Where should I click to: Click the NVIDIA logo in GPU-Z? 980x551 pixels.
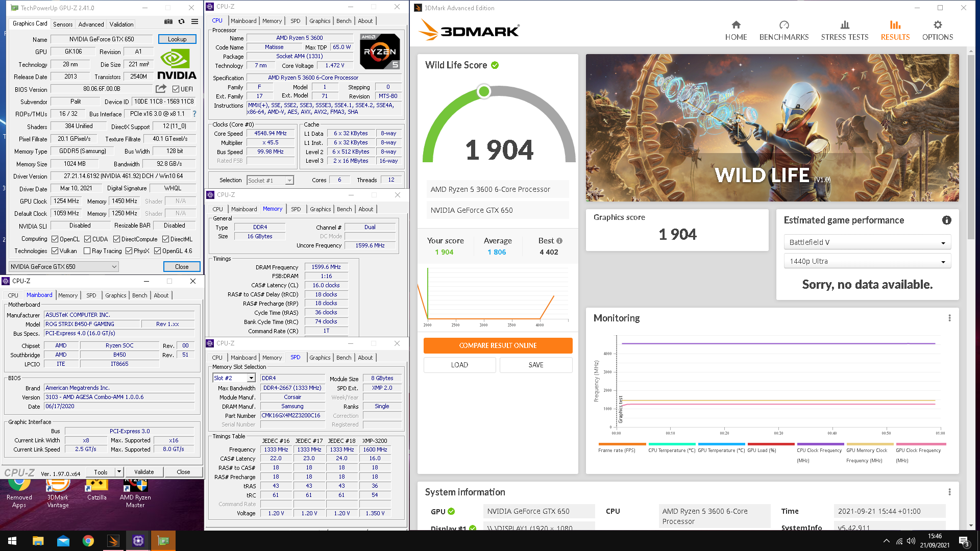click(x=177, y=64)
